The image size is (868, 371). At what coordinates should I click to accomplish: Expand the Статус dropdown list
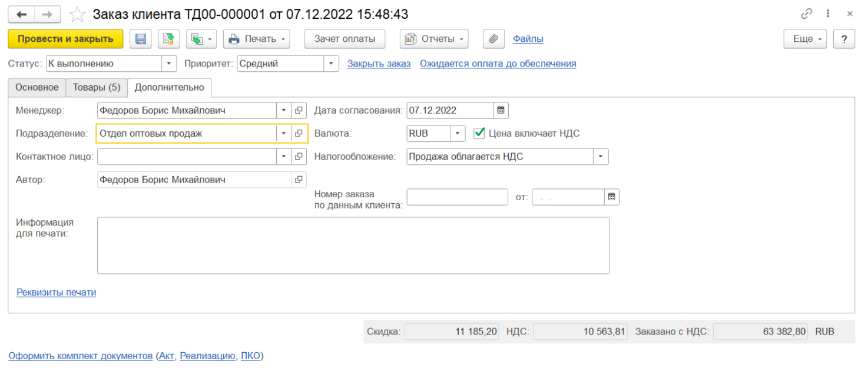(x=169, y=64)
